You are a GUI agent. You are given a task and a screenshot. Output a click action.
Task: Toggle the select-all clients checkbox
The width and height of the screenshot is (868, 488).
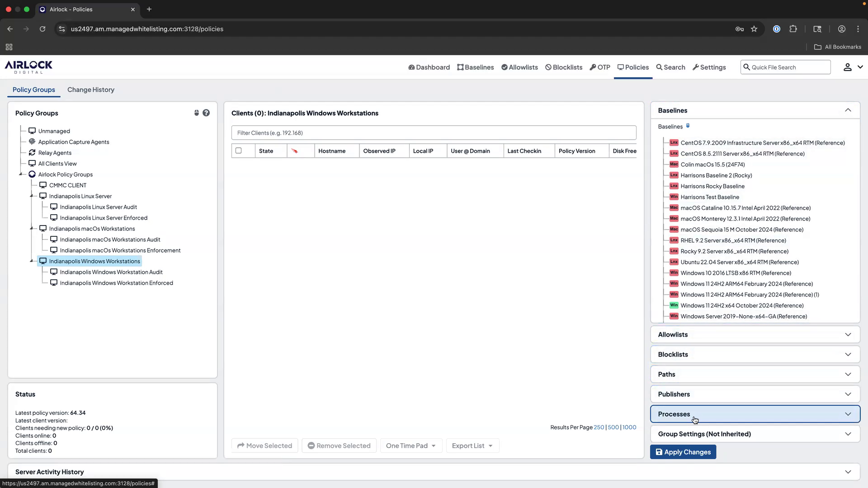(239, 150)
